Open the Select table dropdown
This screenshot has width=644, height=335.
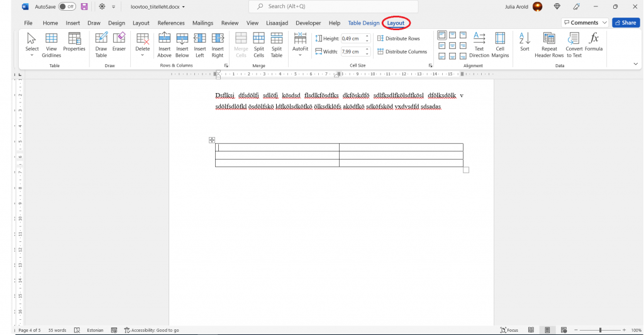pyautogui.click(x=31, y=45)
